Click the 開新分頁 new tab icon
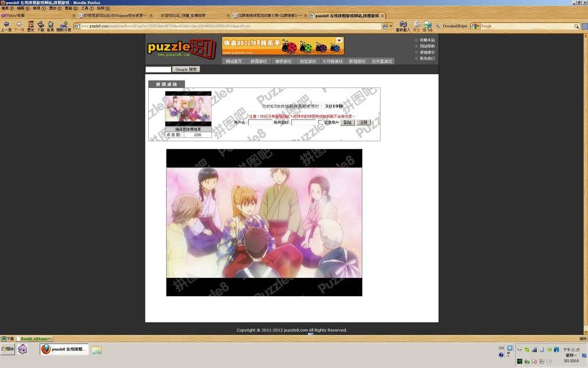 point(63,26)
